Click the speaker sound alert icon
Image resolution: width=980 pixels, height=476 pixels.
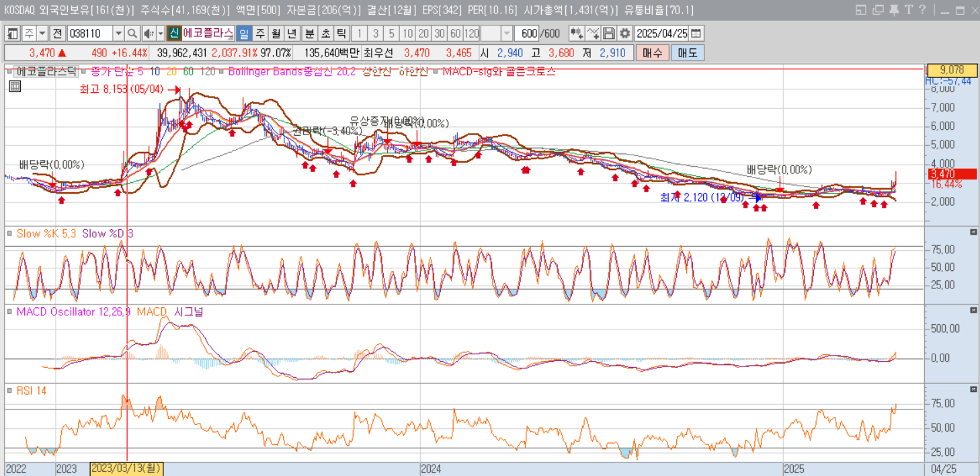149,34
